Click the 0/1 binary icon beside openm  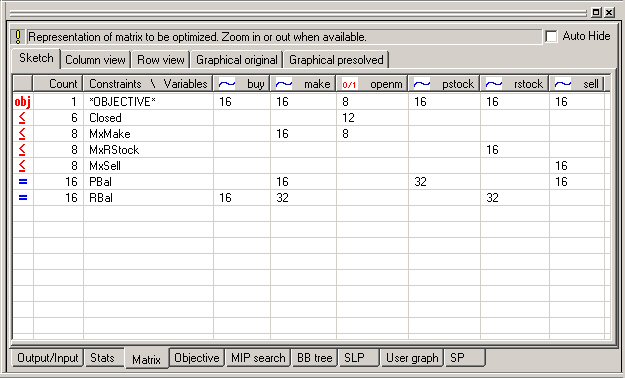(x=350, y=84)
